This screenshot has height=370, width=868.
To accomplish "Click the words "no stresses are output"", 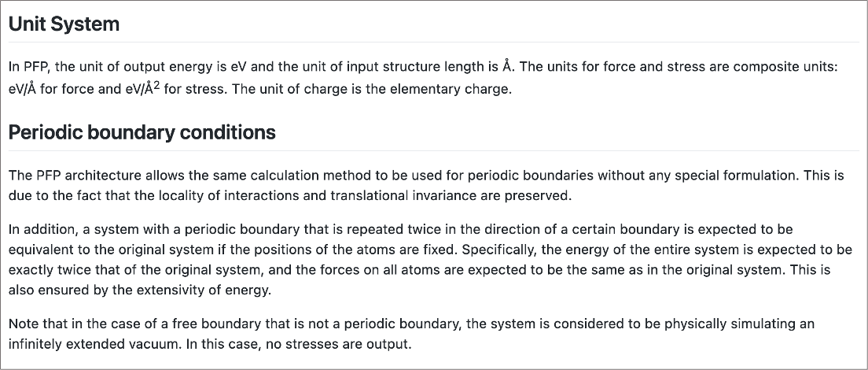I will 341,344.
